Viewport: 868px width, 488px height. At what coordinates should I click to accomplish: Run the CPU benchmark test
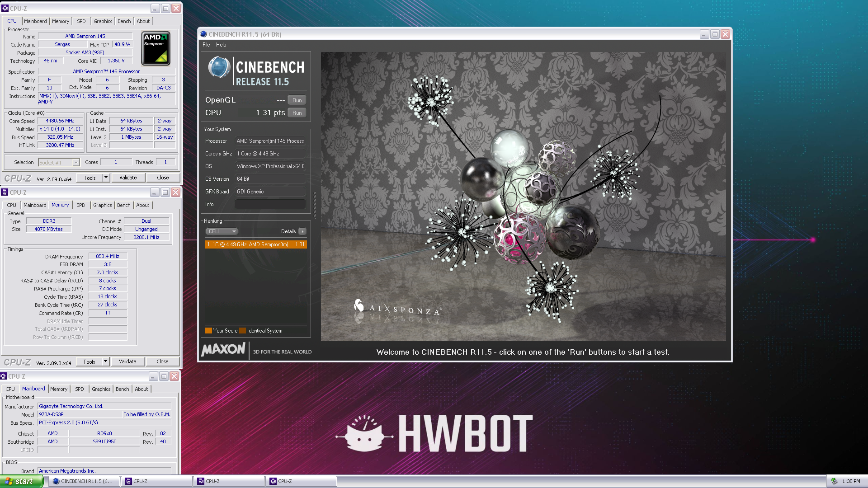297,113
